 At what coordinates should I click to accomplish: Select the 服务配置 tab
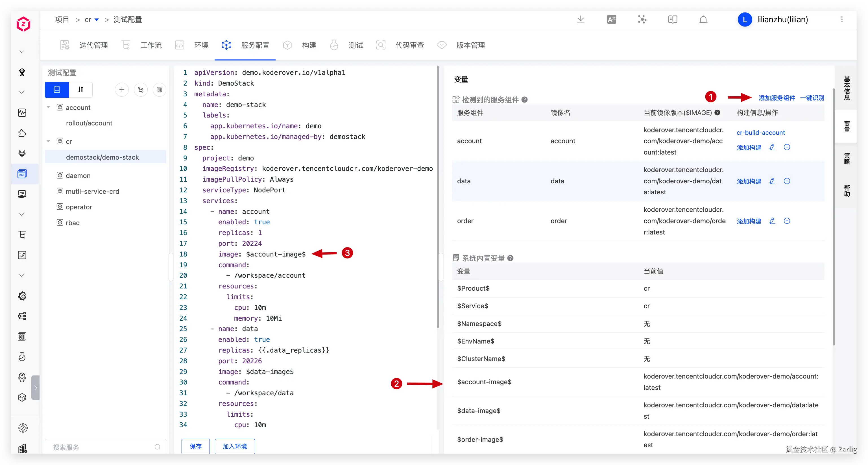tap(245, 45)
